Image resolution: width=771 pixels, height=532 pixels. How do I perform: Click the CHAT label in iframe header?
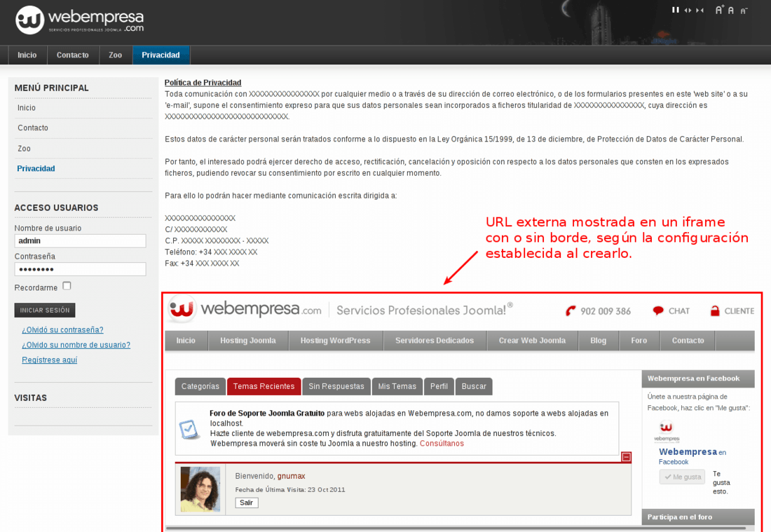point(679,311)
